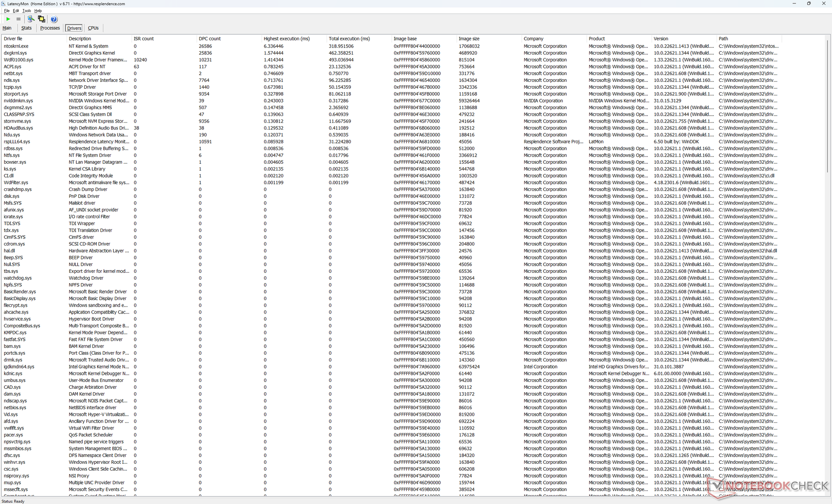Click image size value 63975424
The image size is (832, 504).
click(x=469, y=367)
